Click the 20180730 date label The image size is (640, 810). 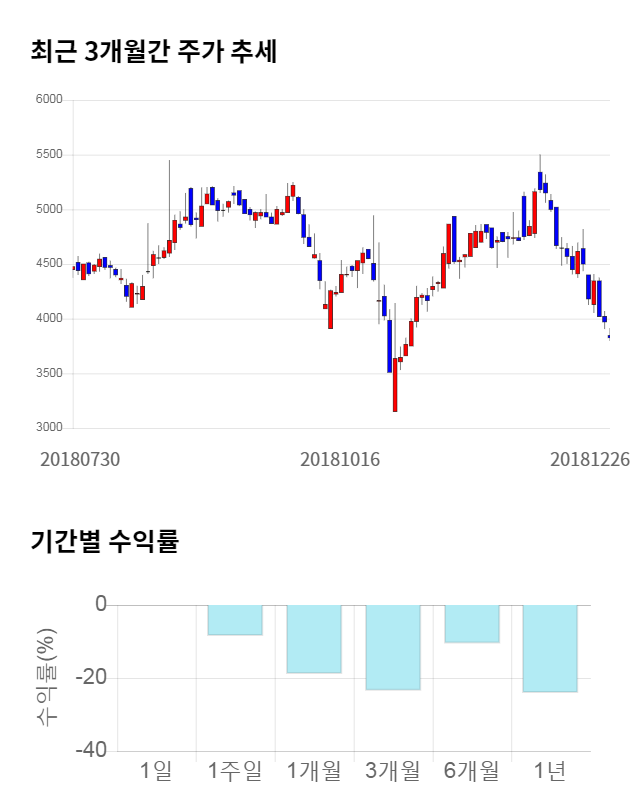(80, 459)
